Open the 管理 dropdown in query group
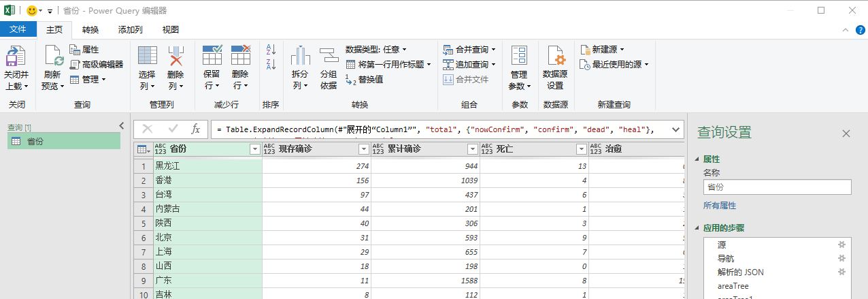Image resolution: width=868 pixels, height=299 pixels. coord(88,79)
